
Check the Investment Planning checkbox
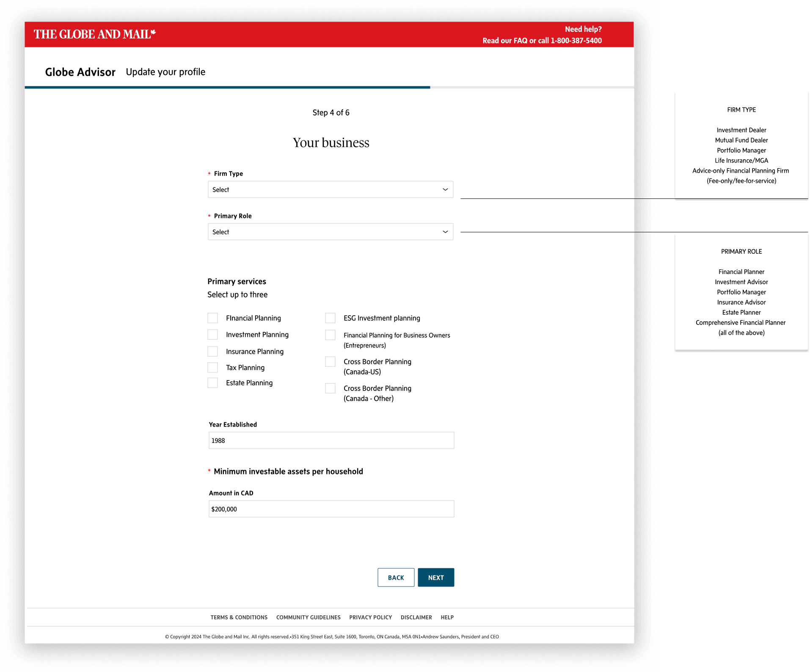coord(213,335)
